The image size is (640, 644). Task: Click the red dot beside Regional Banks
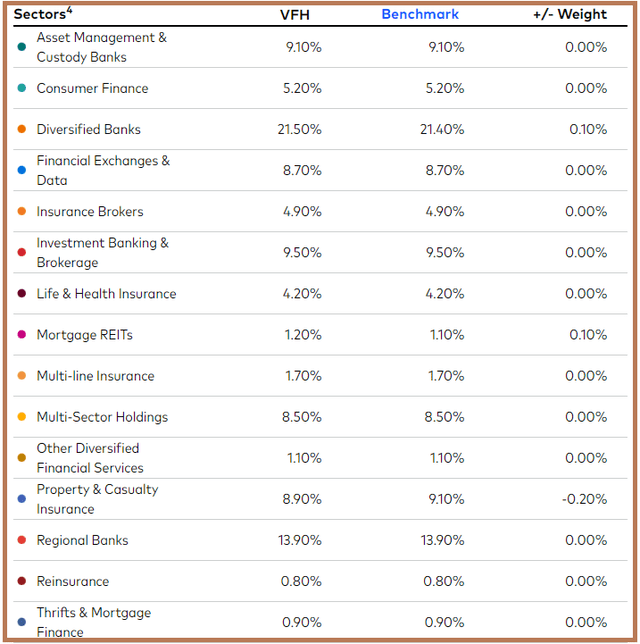click(22, 540)
